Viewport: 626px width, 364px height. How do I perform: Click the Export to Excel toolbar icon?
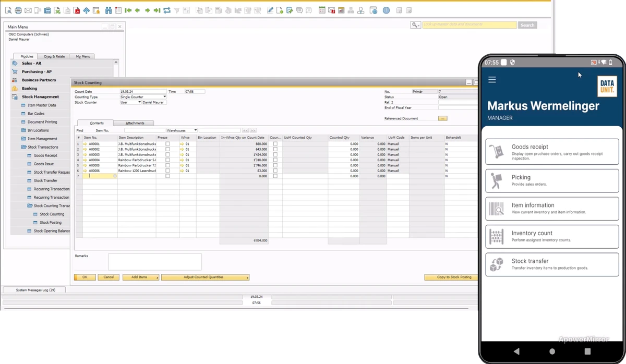57,10
